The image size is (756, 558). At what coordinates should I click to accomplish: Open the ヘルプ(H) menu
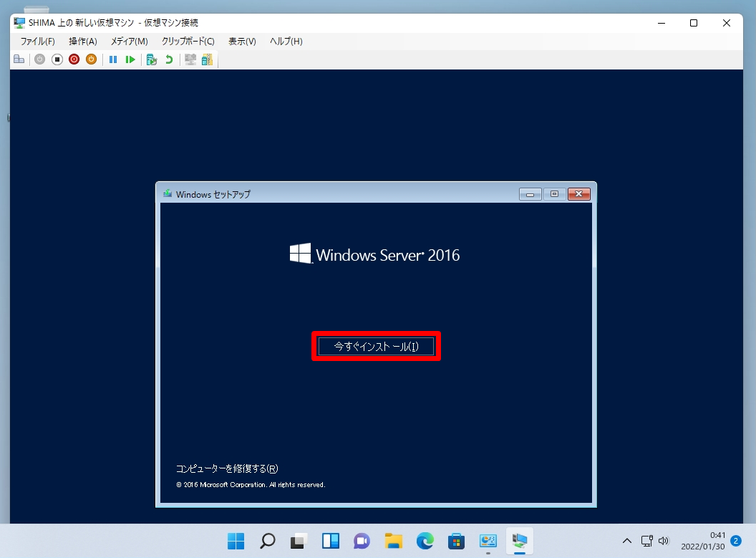click(286, 42)
